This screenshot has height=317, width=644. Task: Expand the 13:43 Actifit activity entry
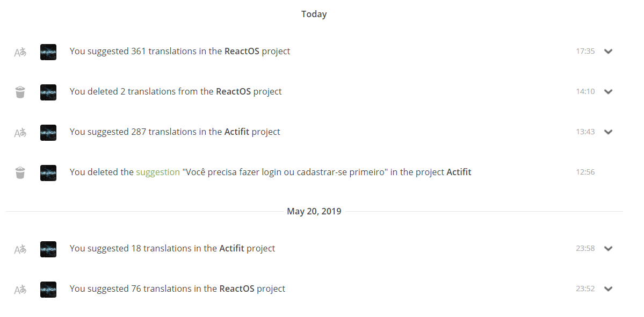(x=608, y=132)
